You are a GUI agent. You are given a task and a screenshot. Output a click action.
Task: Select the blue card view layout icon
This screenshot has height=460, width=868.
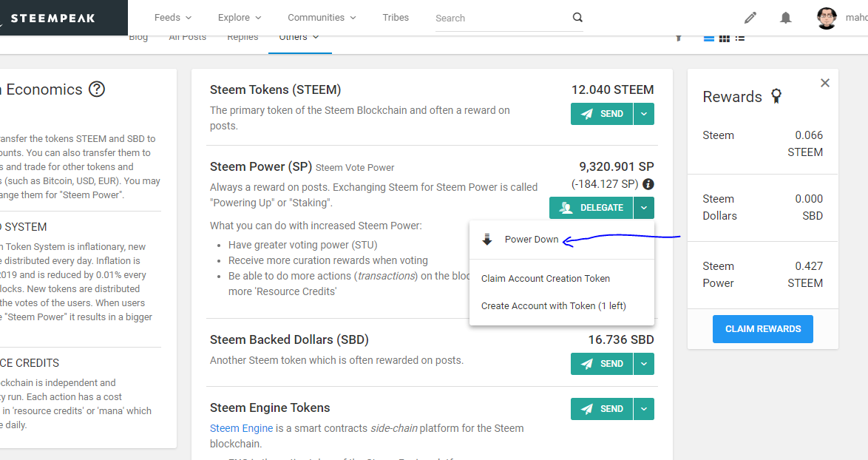click(x=709, y=38)
